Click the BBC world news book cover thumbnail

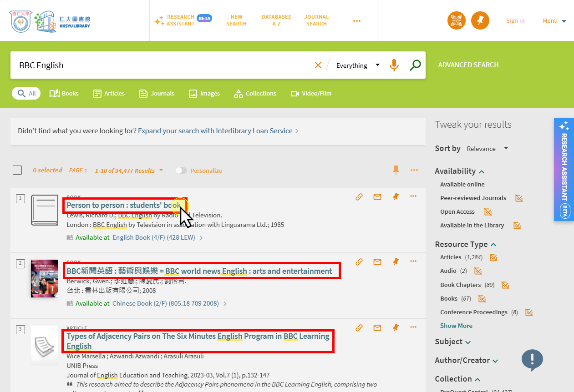(45, 278)
